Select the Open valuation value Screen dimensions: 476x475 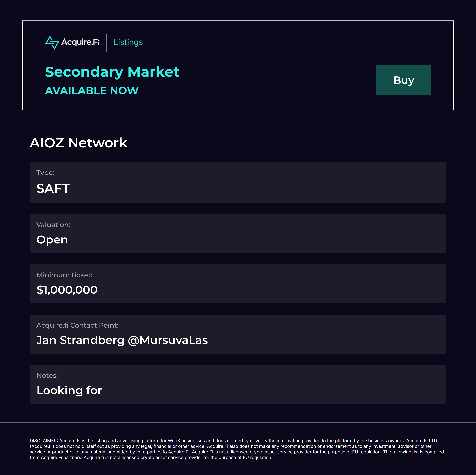[x=52, y=240]
